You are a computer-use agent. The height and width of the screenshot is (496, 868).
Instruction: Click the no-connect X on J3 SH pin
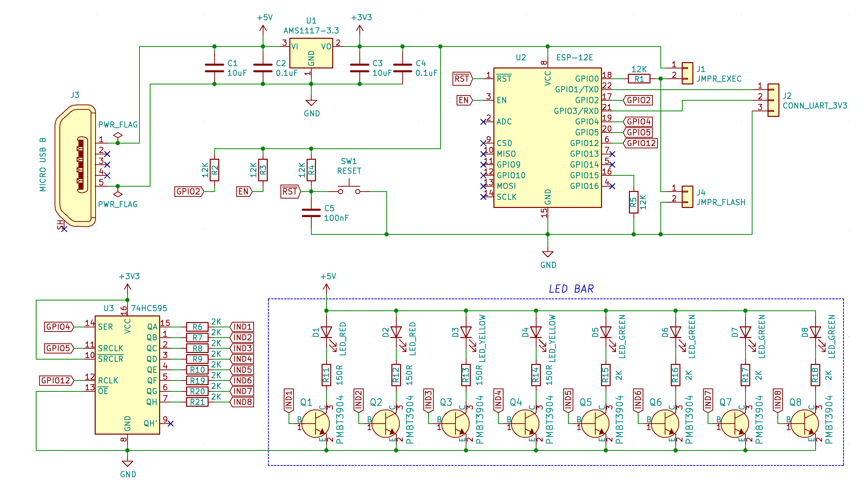[x=64, y=229]
